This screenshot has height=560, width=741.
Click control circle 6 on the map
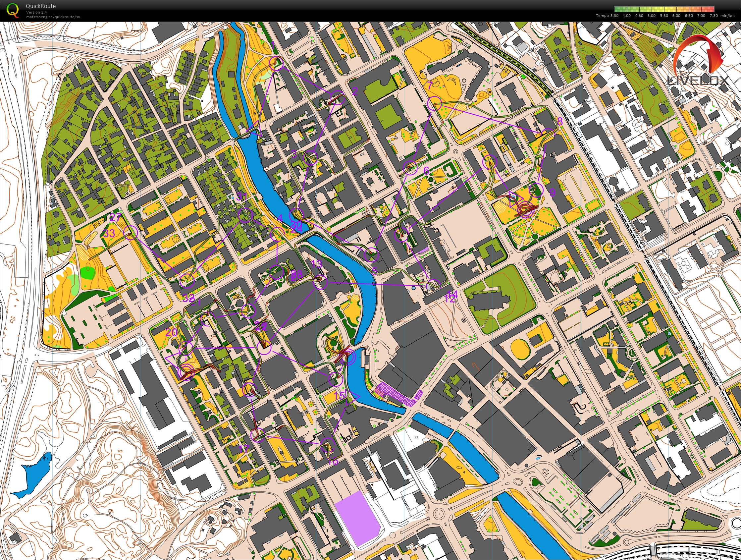pos(410,168)
